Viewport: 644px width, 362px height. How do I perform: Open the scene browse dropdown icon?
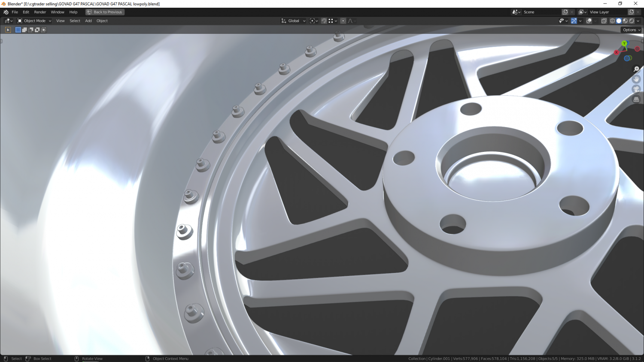pyautogui.click(x=516, y=12)
